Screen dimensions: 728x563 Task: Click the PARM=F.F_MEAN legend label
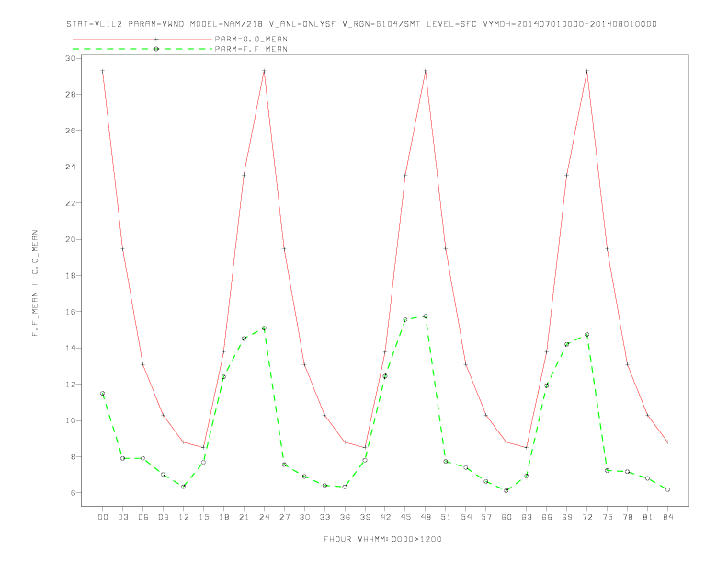[x=251, y=49]
